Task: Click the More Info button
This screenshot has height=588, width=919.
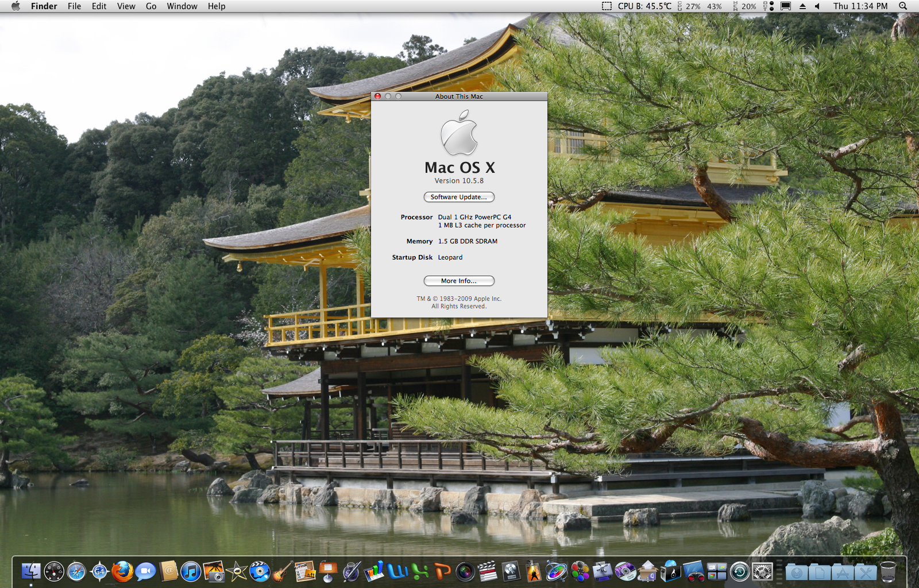Action: tap(459, 281)
